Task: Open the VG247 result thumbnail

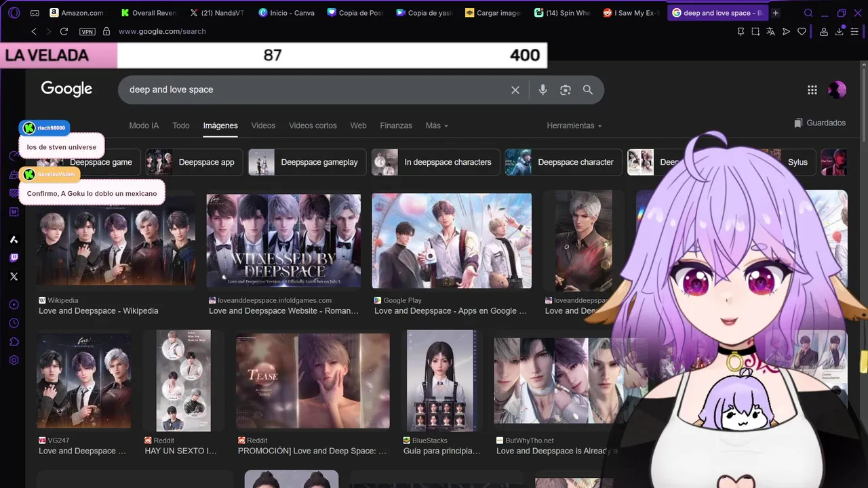Action: point(84,380)
